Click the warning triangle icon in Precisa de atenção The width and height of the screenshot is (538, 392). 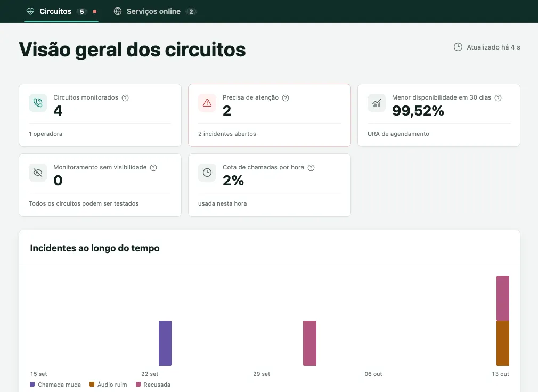click(207, 103)
